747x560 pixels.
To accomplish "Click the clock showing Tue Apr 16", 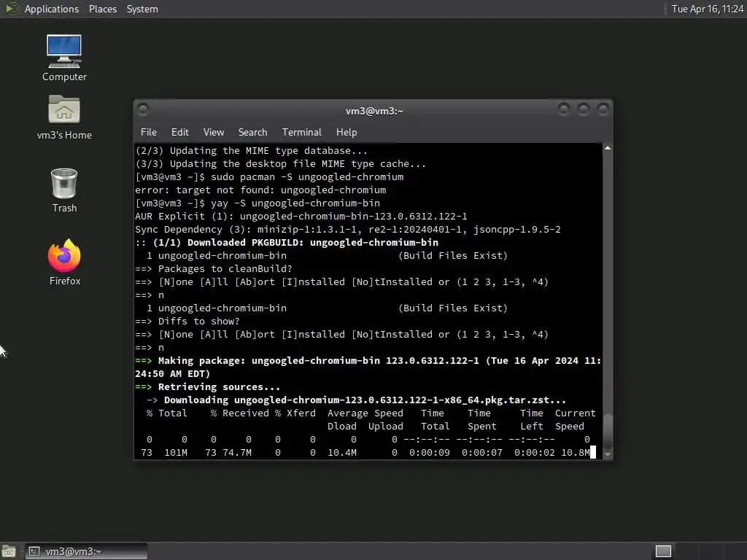I will 708,9.
